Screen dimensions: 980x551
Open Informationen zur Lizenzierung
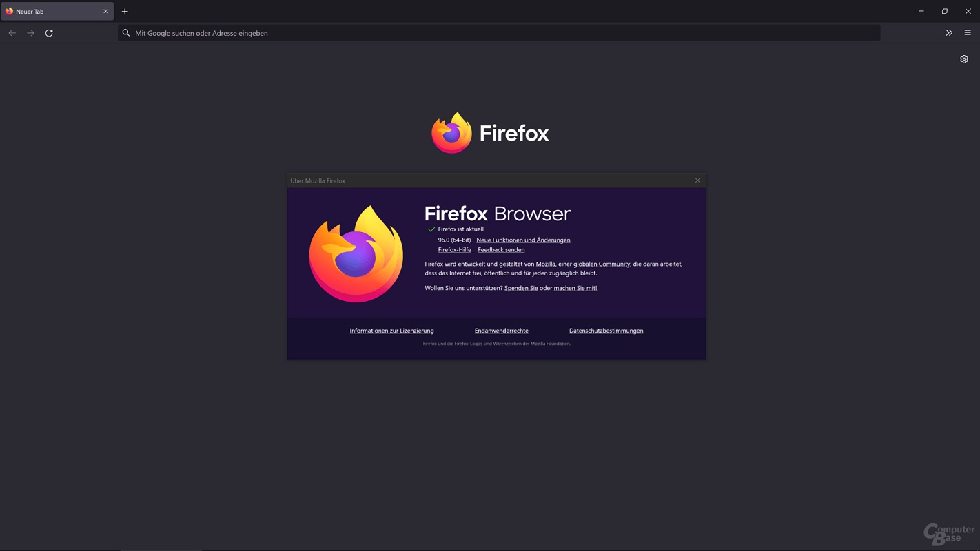[x=391, y=331]
